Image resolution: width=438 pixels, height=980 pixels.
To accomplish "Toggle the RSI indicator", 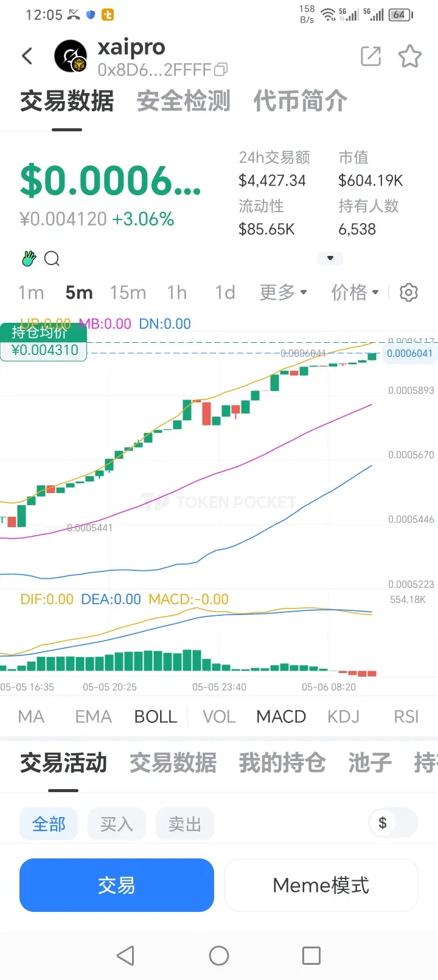I will [406, 717].
